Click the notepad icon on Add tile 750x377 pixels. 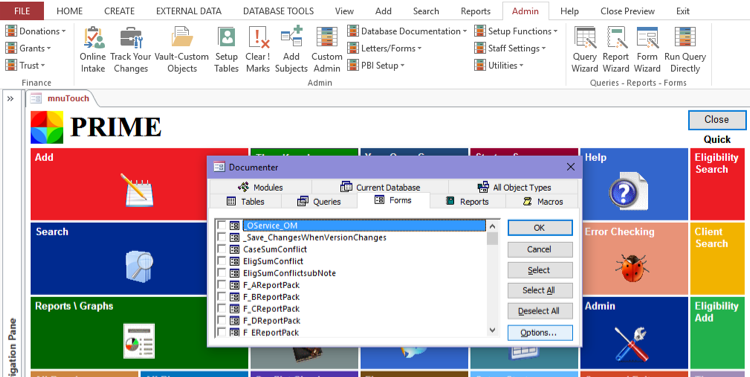point(136,190)
